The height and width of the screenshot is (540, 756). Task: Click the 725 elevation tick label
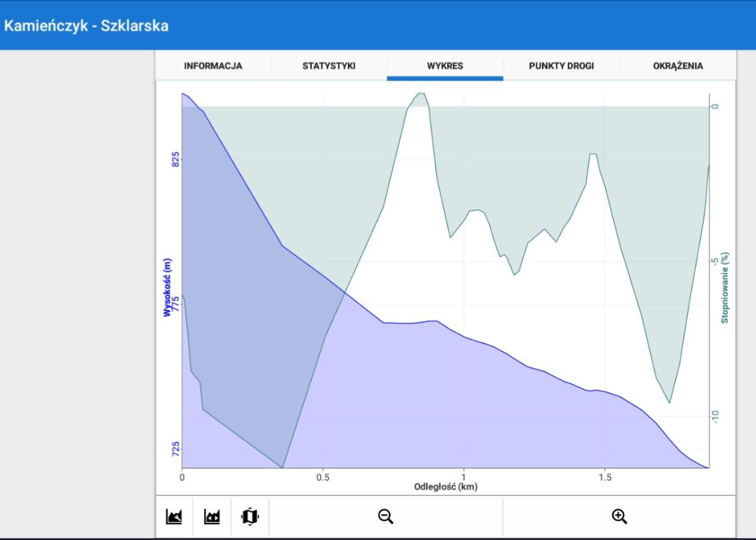point(175,449)
